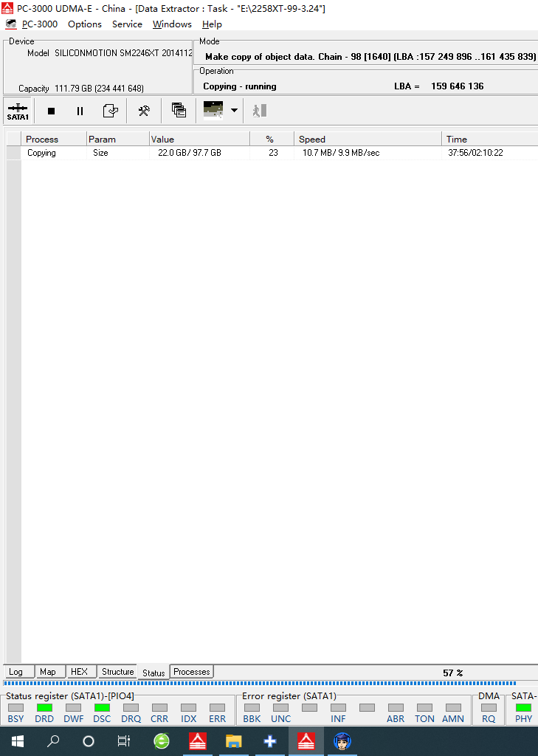This screenshot has height=756, width=538.
Task: Click the cascading windows icon
Action: (179, 111)
